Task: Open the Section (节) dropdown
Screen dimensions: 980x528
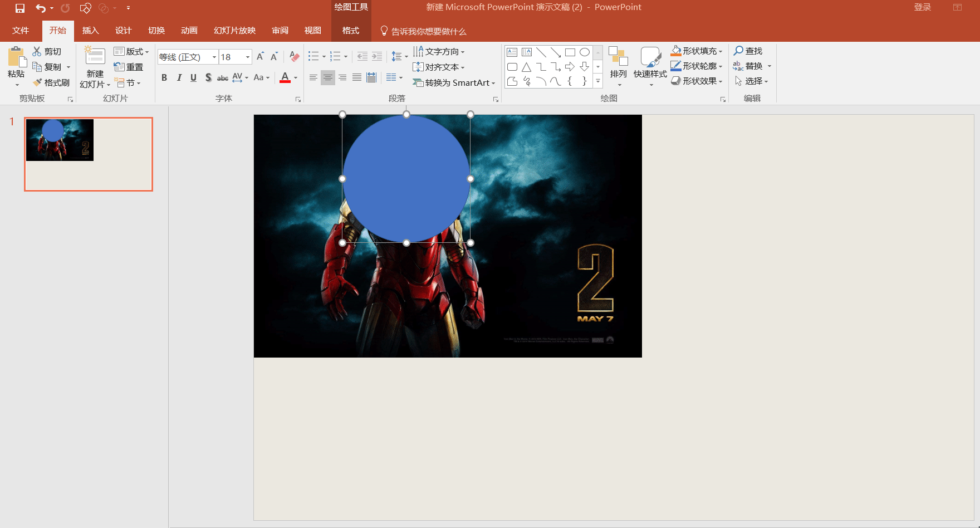Action: 128,82
